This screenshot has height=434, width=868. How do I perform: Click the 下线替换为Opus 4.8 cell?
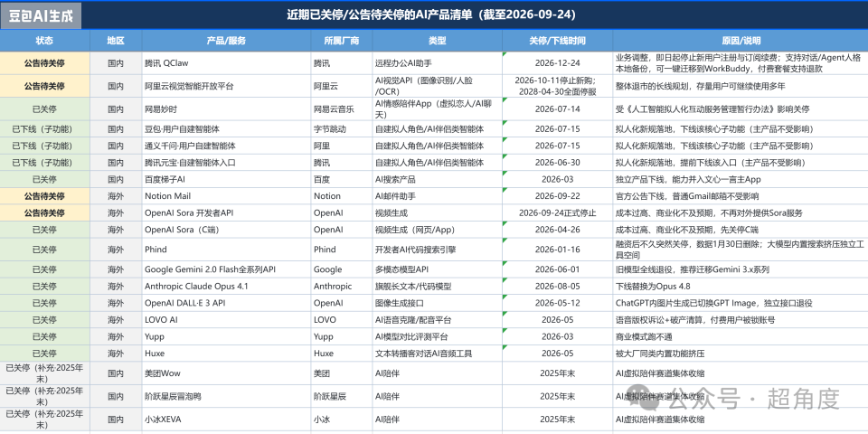pyautogui.click(x=741, y=287)
